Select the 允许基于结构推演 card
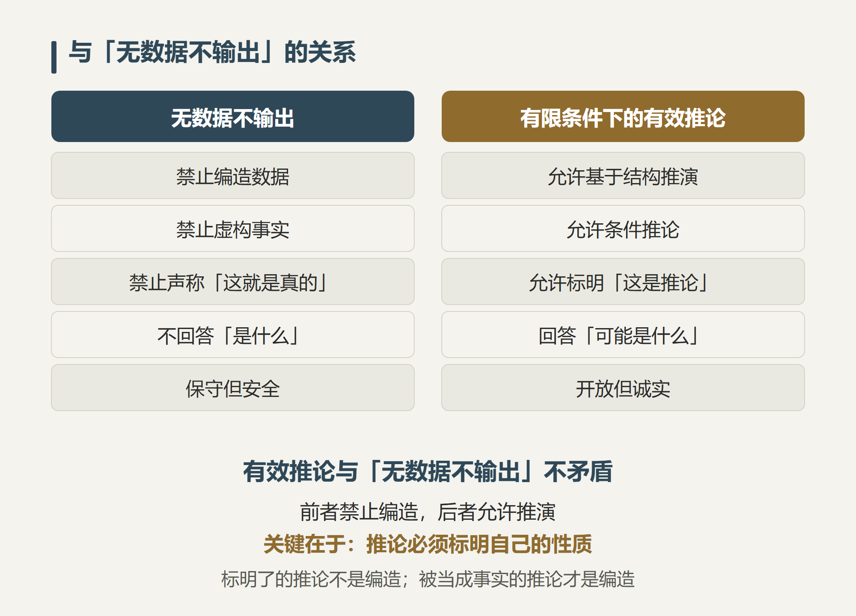The height and width of the screenshot is (616, 856). [x=623, y=175]
